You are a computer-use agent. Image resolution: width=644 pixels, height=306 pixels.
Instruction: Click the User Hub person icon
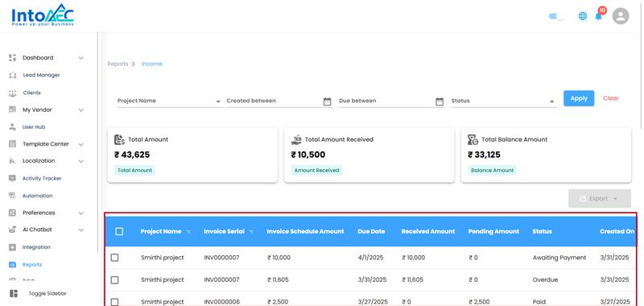click(x=12, y=127)
